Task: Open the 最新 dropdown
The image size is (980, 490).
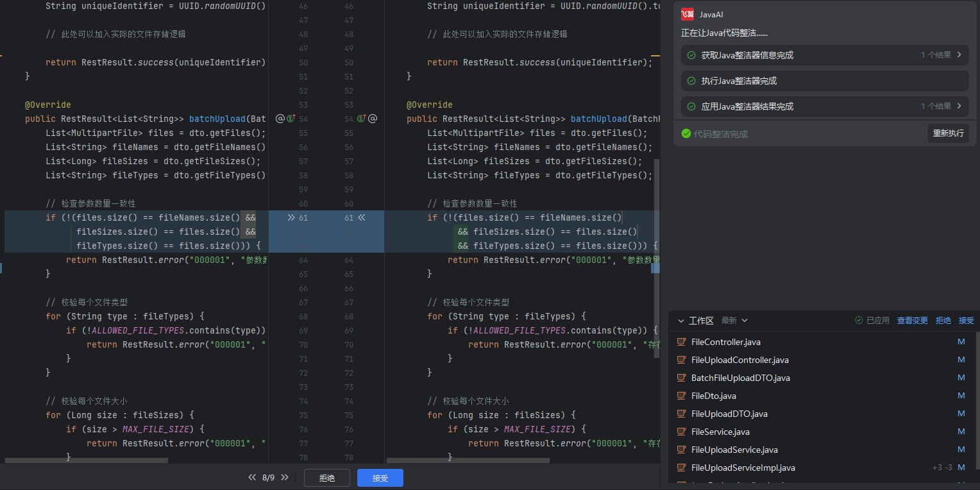Action: coord(734,321)
